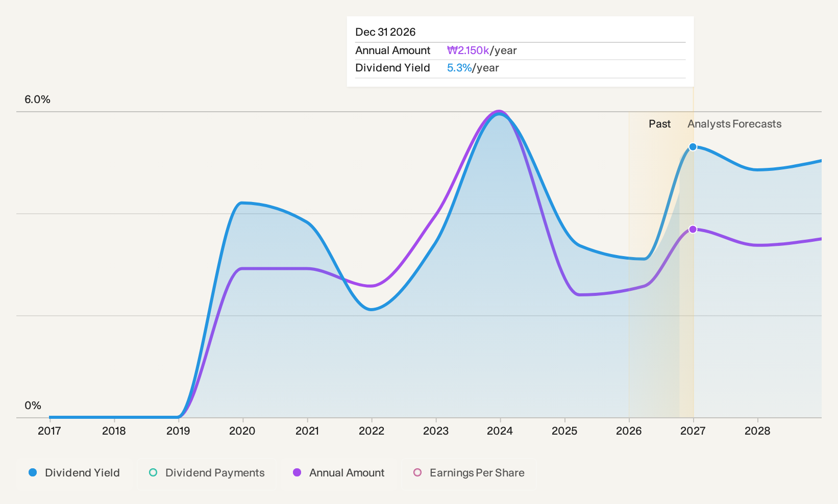Click the 2021 x-axis label

(307, 431)
